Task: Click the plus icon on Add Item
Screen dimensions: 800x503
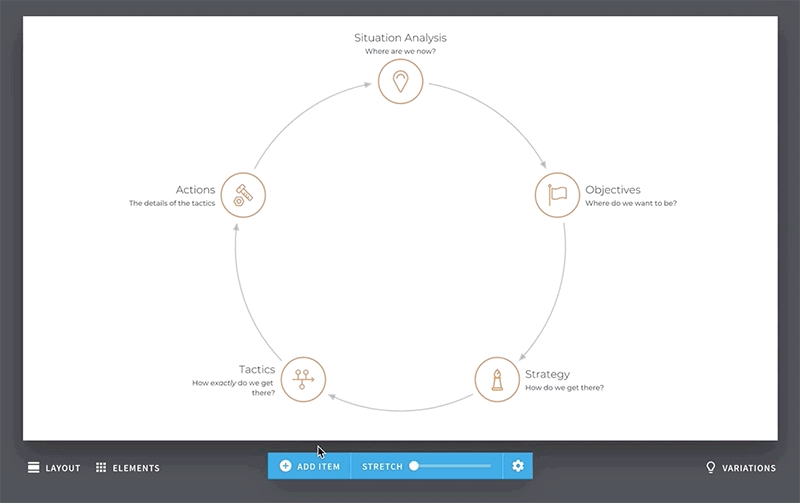Action: (285, 466)
